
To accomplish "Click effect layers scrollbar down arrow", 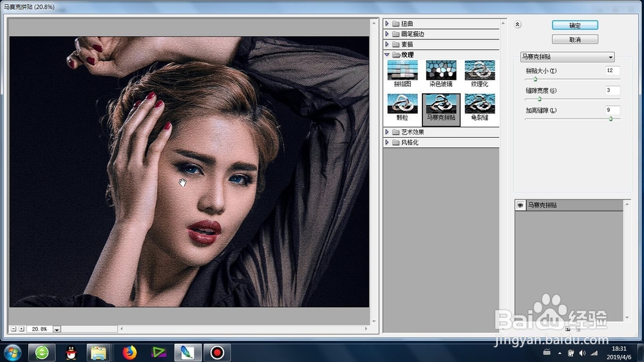I will click(x=627, y=317).
